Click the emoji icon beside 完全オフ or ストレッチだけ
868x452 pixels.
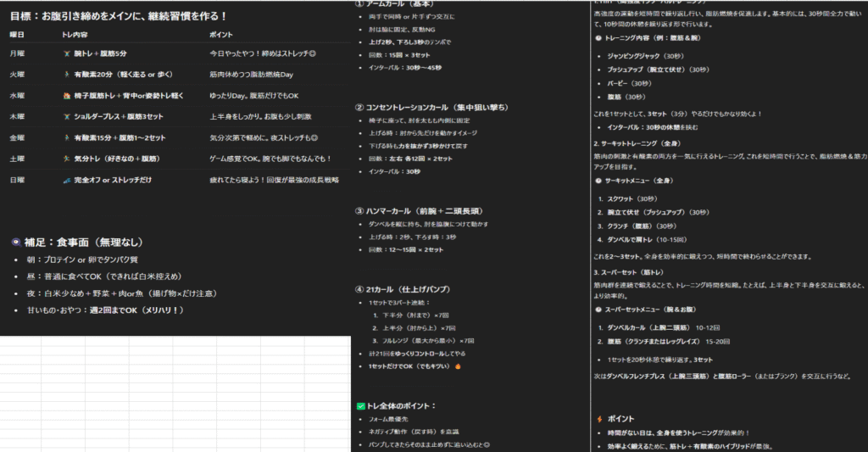coord(66,180)
